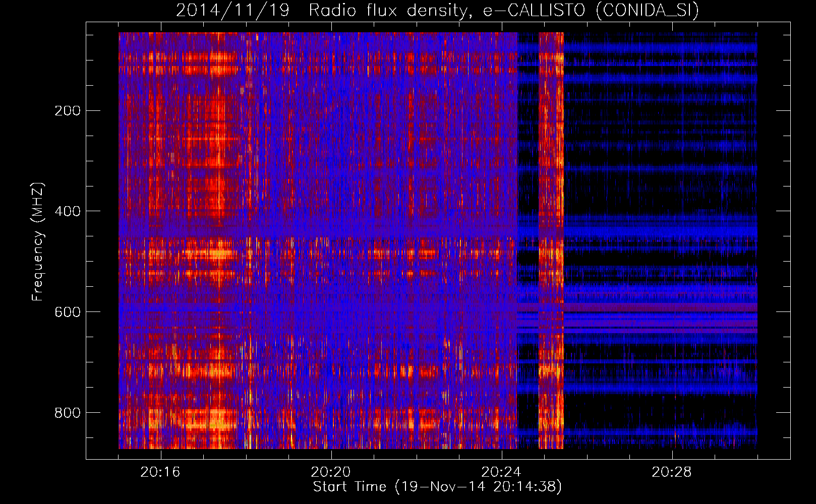Click the '600' frequency tick label
This screenshot has height=504, width=816.
(x=68, y=312)
